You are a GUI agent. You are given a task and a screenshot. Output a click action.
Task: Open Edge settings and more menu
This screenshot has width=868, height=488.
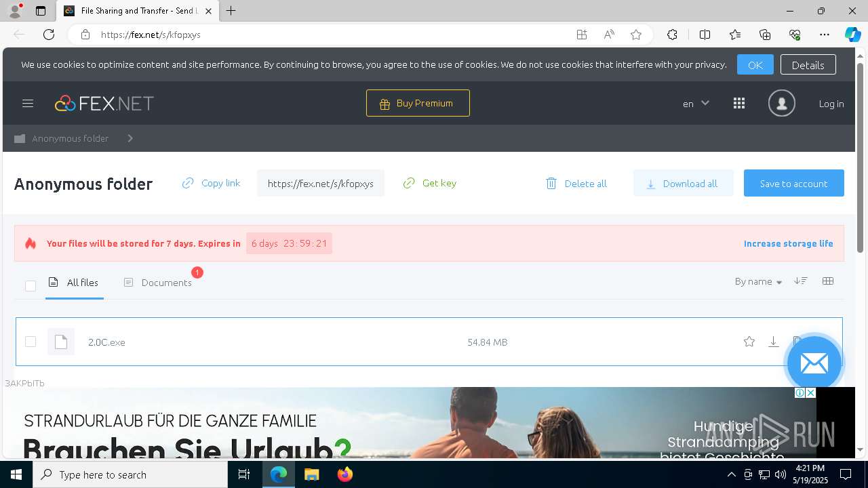click(x=825, y=35)
